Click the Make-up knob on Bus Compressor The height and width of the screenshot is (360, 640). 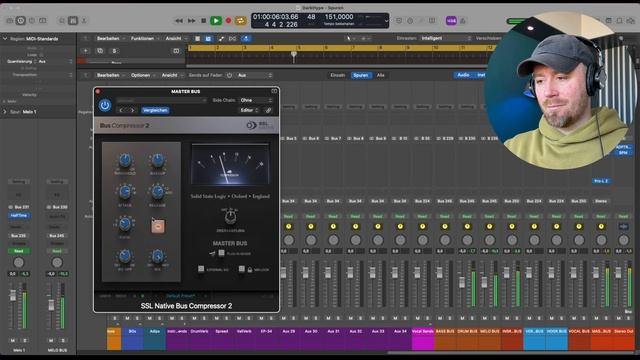click(x=158, y=160)
